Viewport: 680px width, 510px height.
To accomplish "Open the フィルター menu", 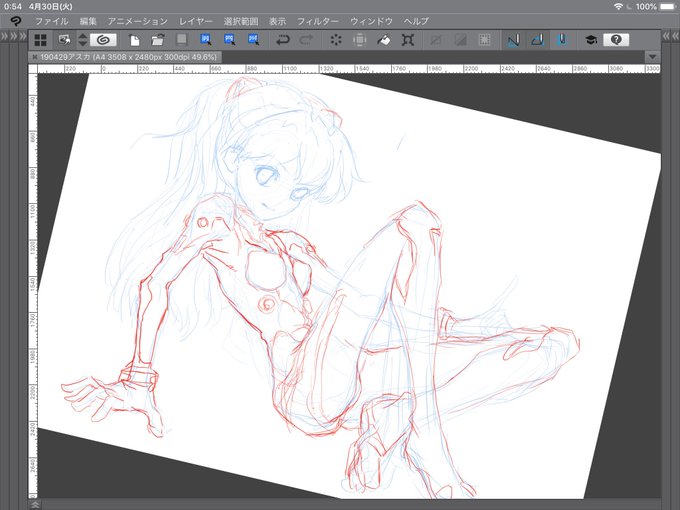I will click(x=317, y=21).
